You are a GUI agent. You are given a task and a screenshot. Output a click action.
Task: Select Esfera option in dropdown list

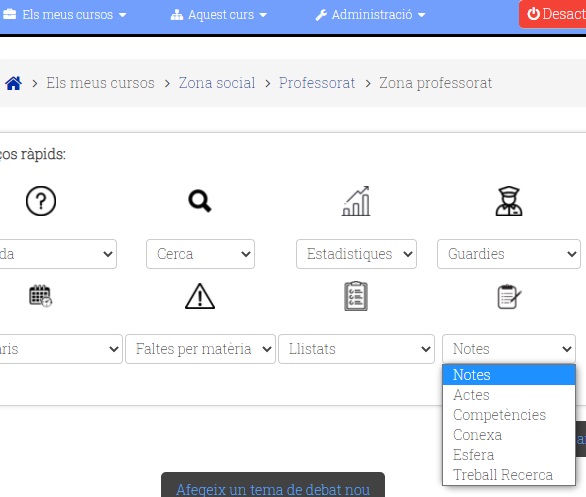(509, 455)
